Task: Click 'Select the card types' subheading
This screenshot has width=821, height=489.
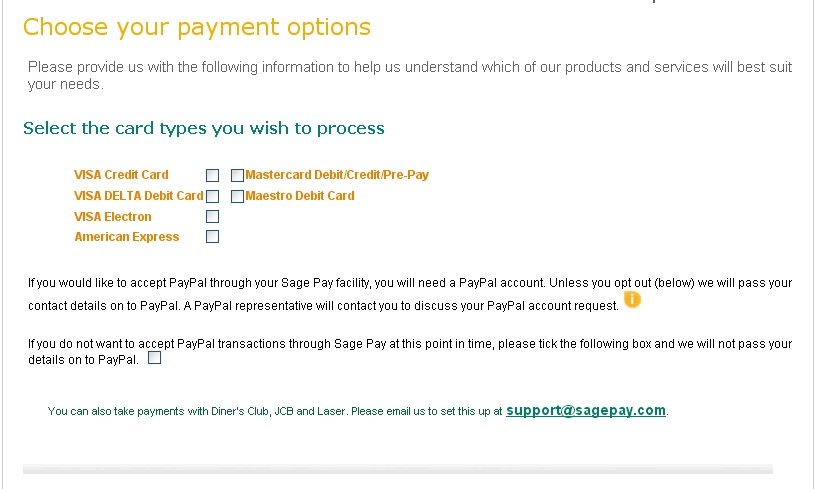Action: coord(204,128)
